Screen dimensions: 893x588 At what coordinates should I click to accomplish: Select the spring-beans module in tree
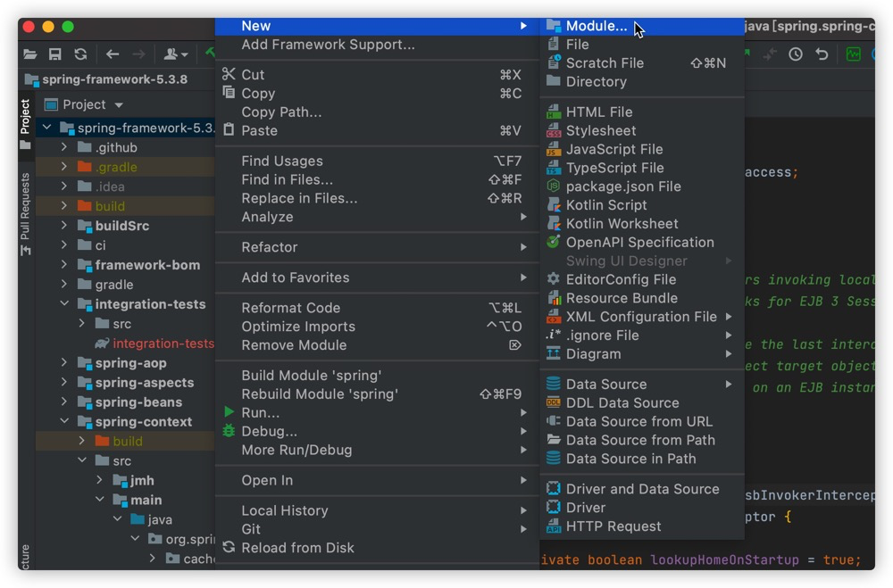point(138,402)
